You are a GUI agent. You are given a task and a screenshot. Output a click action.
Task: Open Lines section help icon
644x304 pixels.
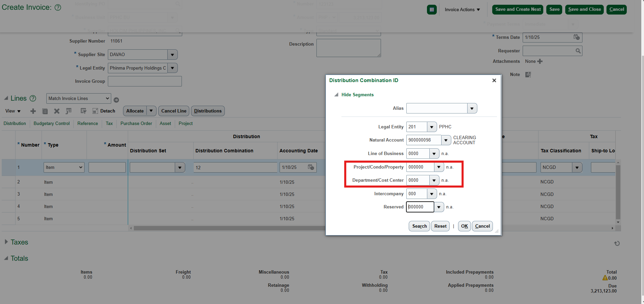[33, 98]
